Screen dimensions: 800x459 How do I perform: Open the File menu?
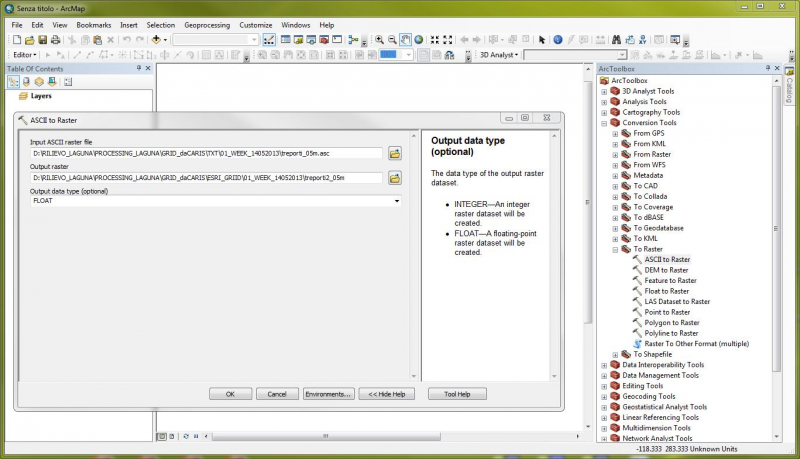17,25
